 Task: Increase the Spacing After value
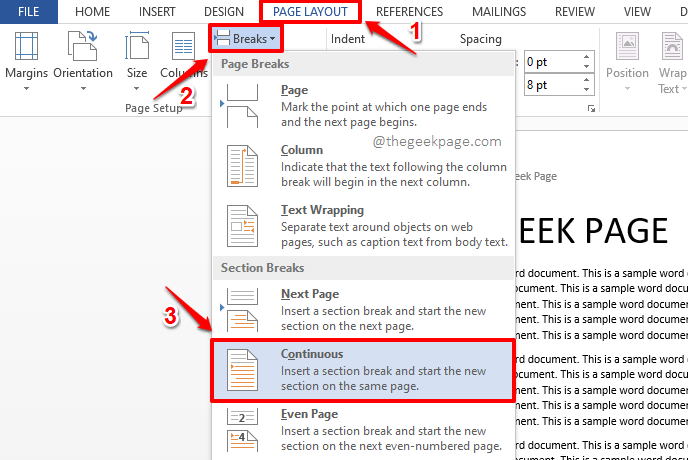pyautogui.click(x=587, y=80)
